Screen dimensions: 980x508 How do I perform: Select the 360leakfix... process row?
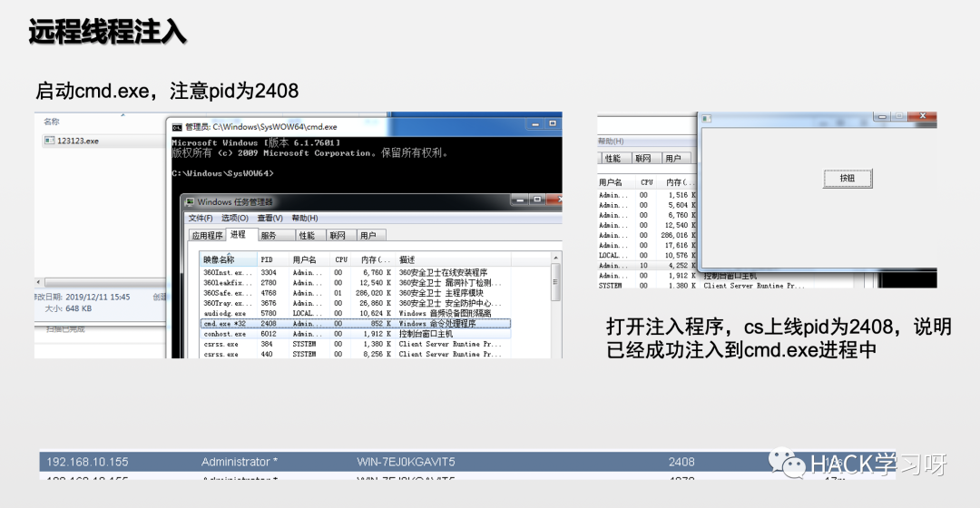tap(355, 283)
